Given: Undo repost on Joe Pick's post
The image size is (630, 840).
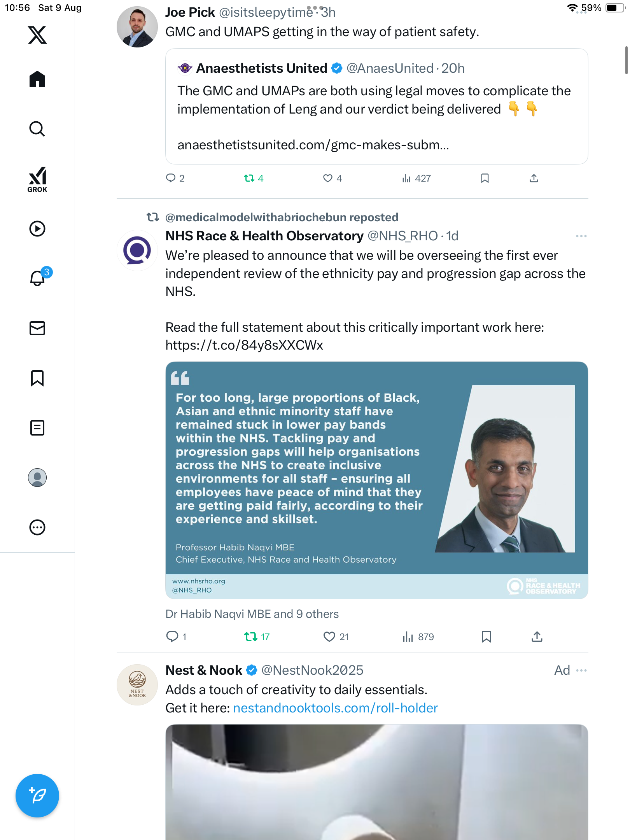Looking at the screenshot, I should coord(249,178).
